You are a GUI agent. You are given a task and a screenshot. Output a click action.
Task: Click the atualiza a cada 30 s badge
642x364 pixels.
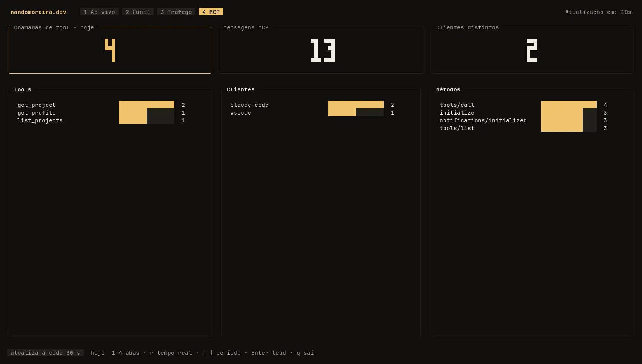(45, 353)
